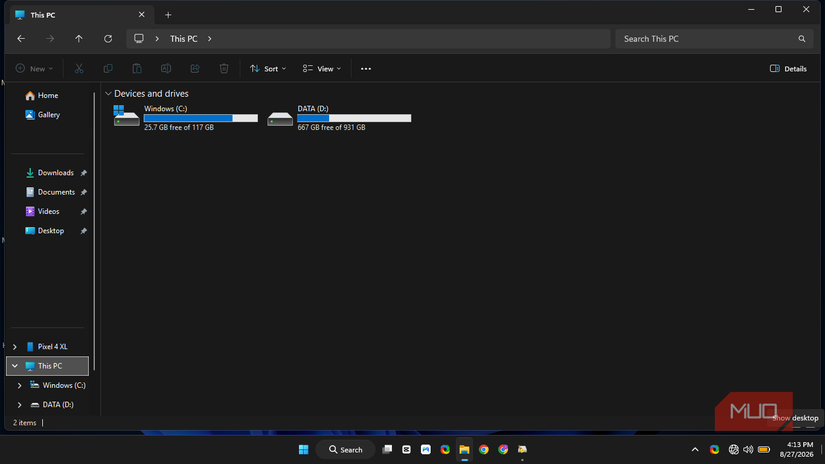Screen dimensions: 825x464
Task: Open the New dropdown menu
Action: point(34,68)
